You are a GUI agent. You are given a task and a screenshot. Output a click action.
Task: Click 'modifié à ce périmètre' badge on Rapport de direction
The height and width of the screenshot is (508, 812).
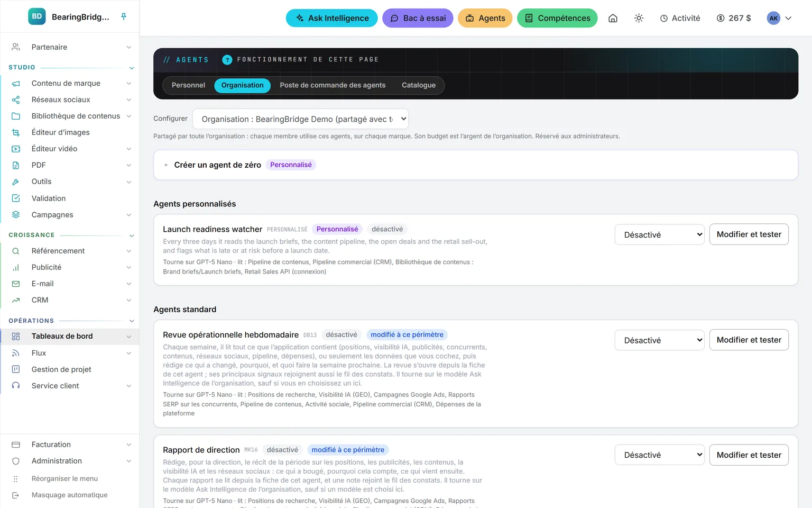click(x=348, y=450)
